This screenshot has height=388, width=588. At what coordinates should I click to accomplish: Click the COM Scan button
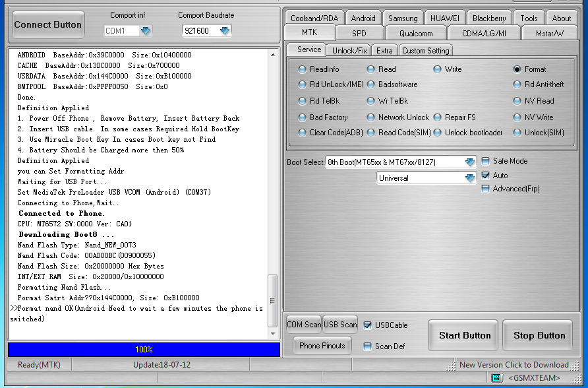tap(304, 324)
